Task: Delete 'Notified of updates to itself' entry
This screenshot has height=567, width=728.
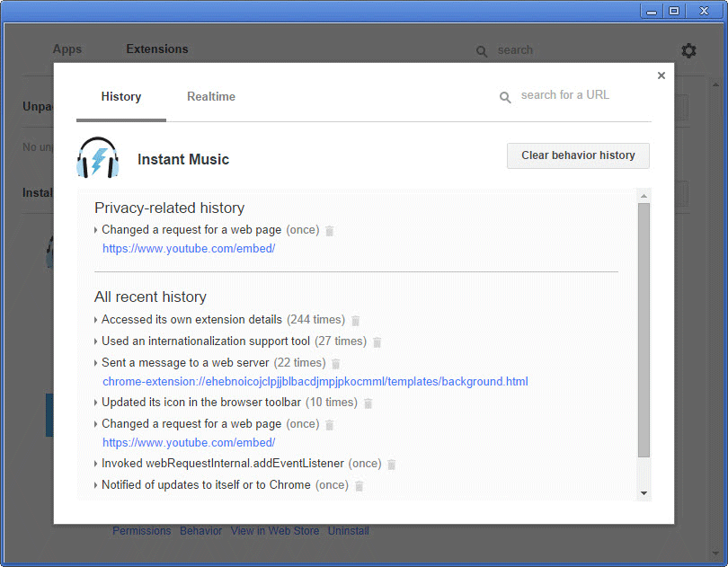Action: pyautogui.click(x=359, y=486)
